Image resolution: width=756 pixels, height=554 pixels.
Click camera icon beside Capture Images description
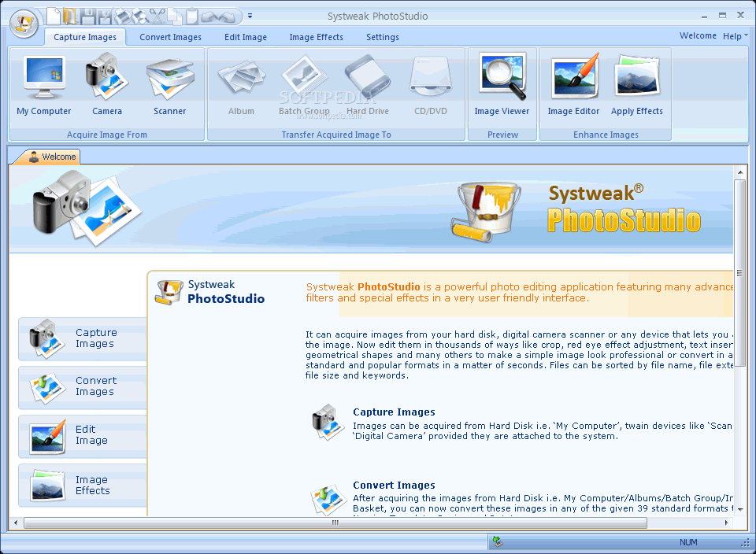328,422
